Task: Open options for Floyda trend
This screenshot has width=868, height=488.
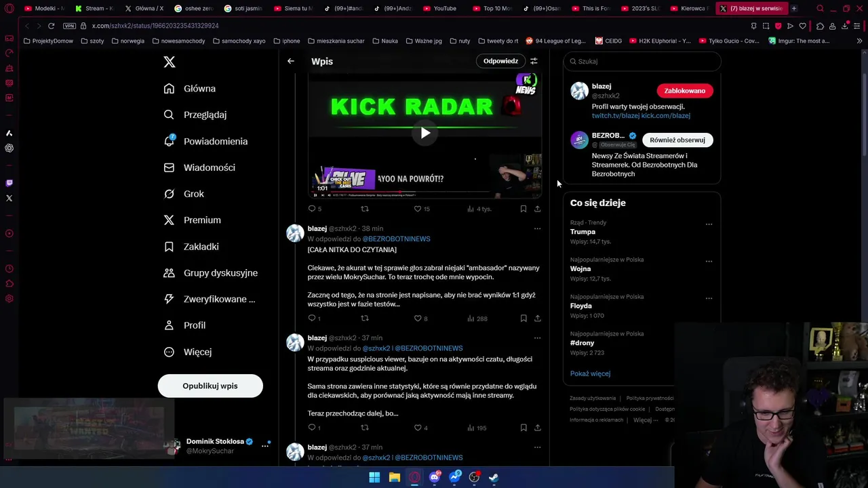Action: (x=709, y=298)
